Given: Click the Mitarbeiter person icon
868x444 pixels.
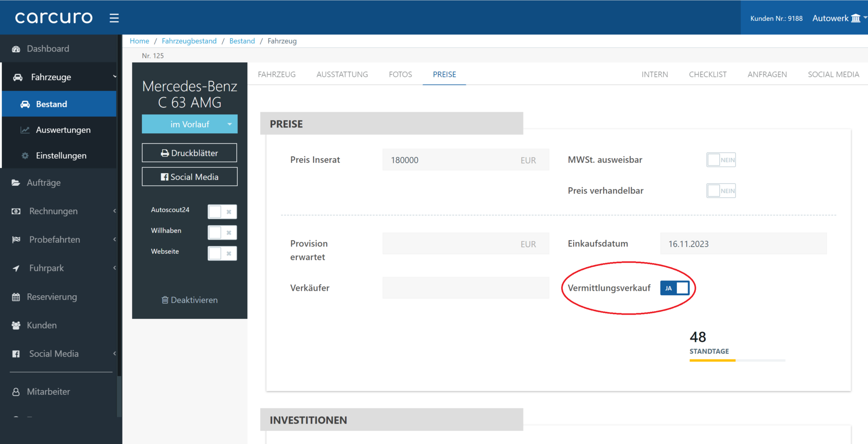Looking at the screenshot, I should [x=16, y=392].
